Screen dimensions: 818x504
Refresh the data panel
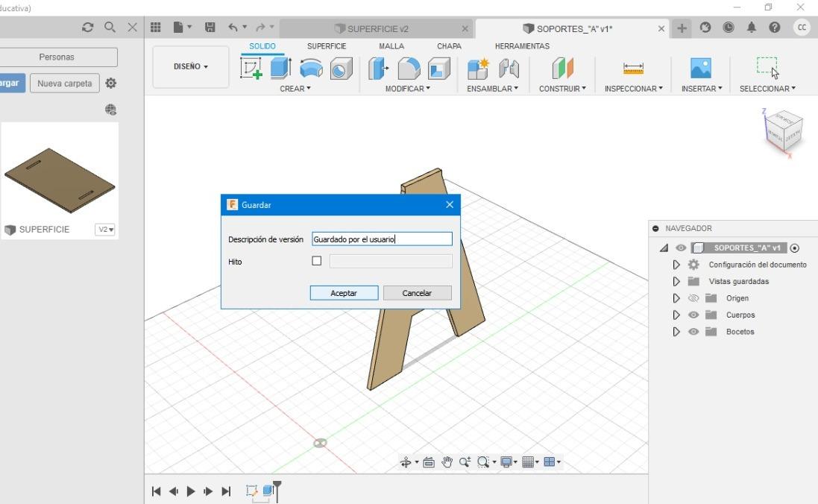click(x=88, y=27)
